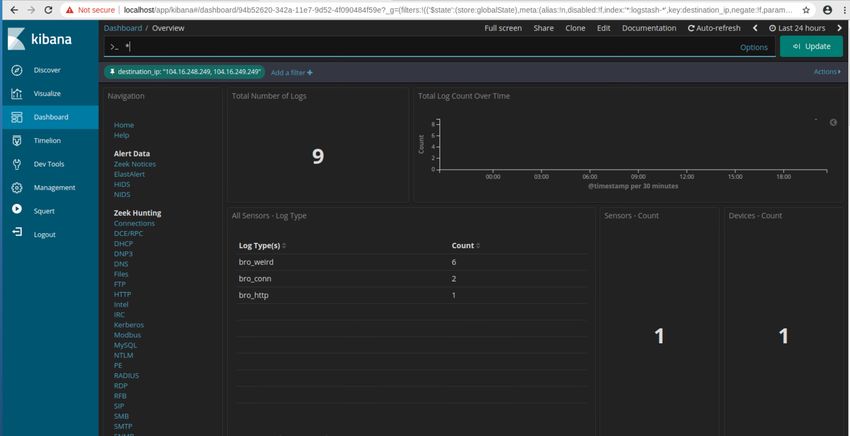Open Management gear icon
This screenshot has height=436, width=850.
pyautogui.click(x=17, y=188)
